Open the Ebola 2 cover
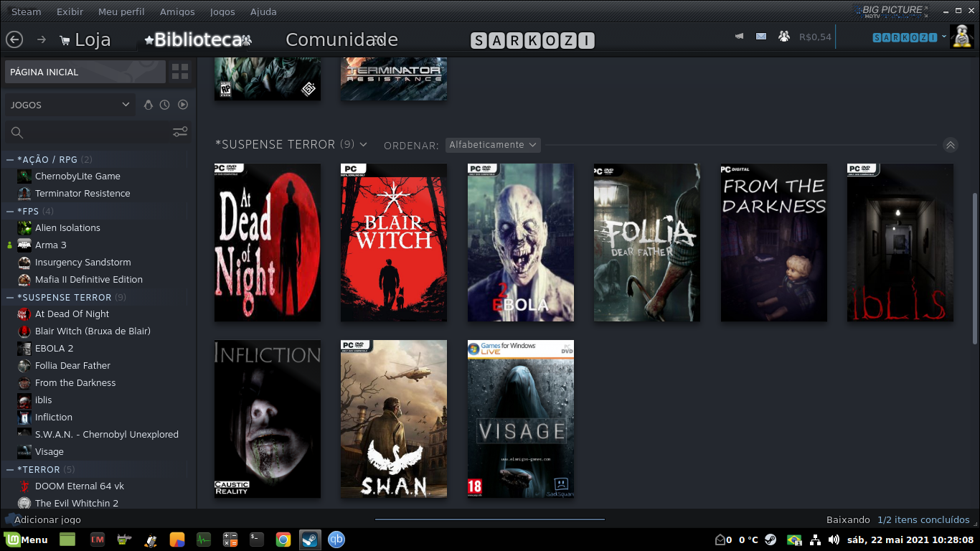The width and height of the screenshot is (980, 551). tap(521, 242)
